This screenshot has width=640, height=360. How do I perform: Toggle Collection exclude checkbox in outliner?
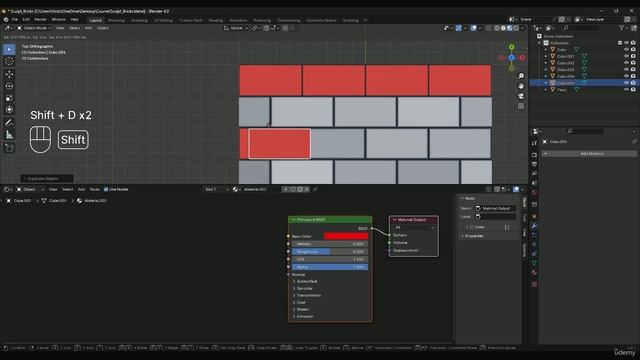point(620,43)
